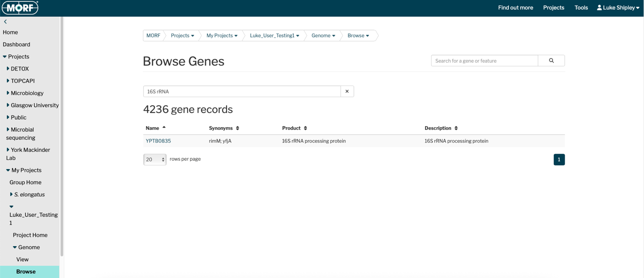The width and height of the screenshot is (644, 278).
Task: Expand the S. elongatus project
Action: coord(12,194)
